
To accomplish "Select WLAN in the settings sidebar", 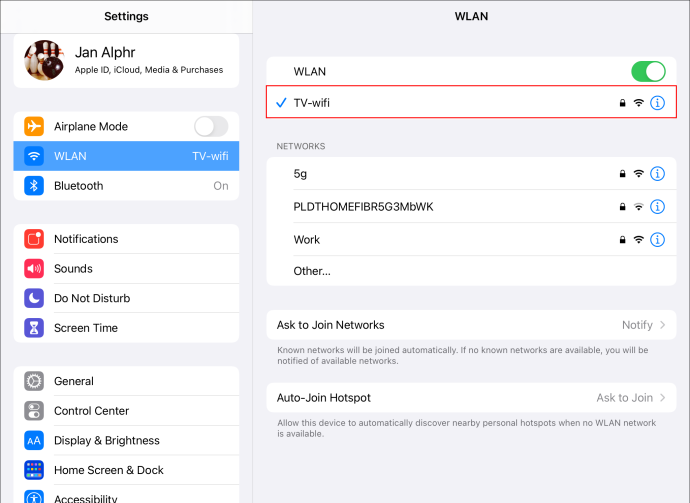I will coord(126,156).
